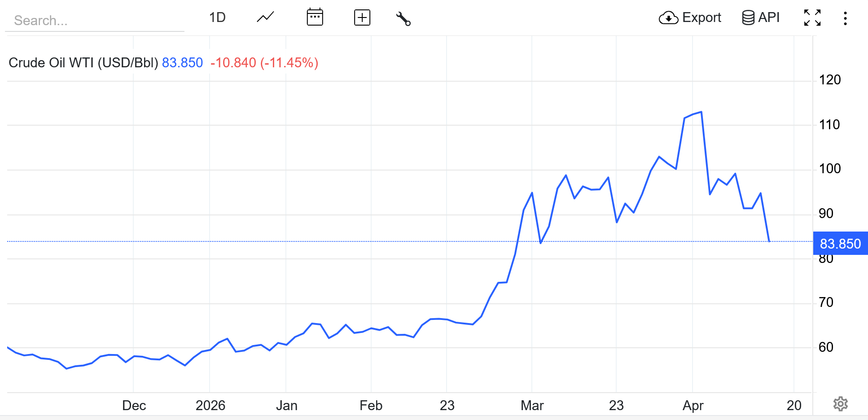The height and width of the screenshot is (420, 868).
Task: Open the three-dot more options menu
Action: pyautogui.click(x=845, y=18)
